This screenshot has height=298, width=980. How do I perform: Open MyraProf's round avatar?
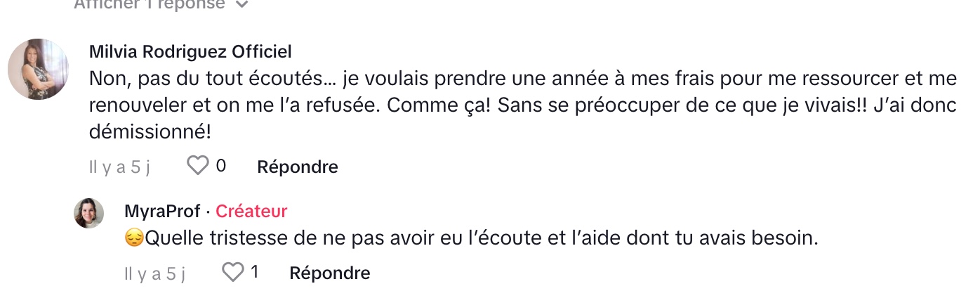point(89,214)
